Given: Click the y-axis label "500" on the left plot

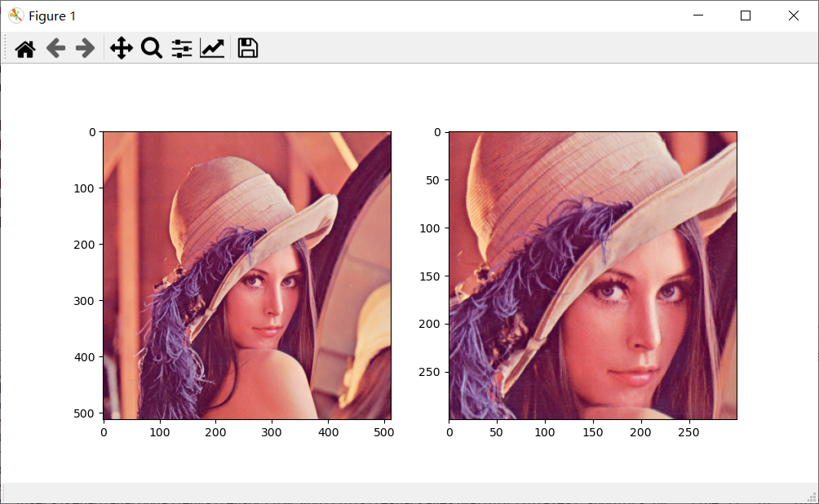Looking at the screenshot, I should (x=84, y=413).
